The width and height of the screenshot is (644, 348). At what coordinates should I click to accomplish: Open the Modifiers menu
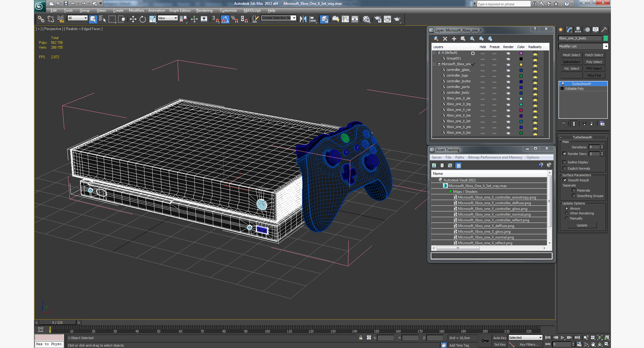(x=137, y=10)
